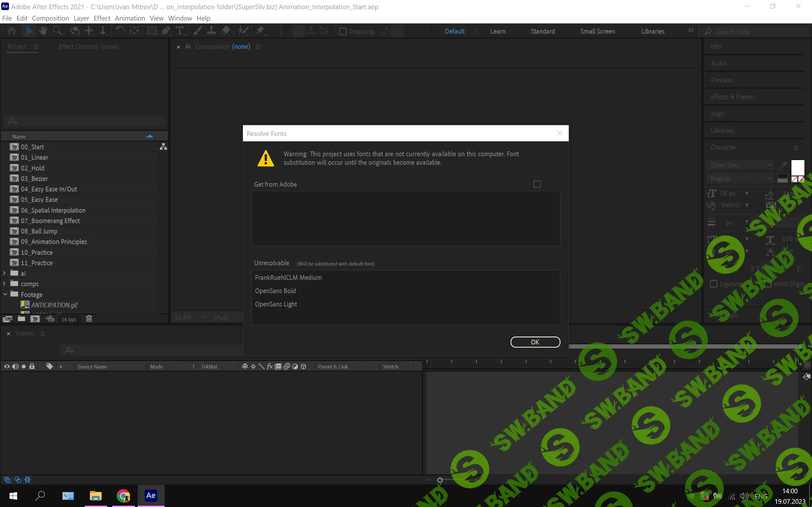Expand the ai folder

[4, 273]
